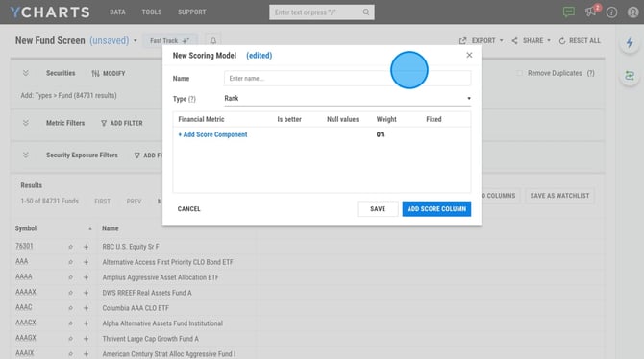
Task: Click Save As Watchlist button
Action: click(559, 196)
